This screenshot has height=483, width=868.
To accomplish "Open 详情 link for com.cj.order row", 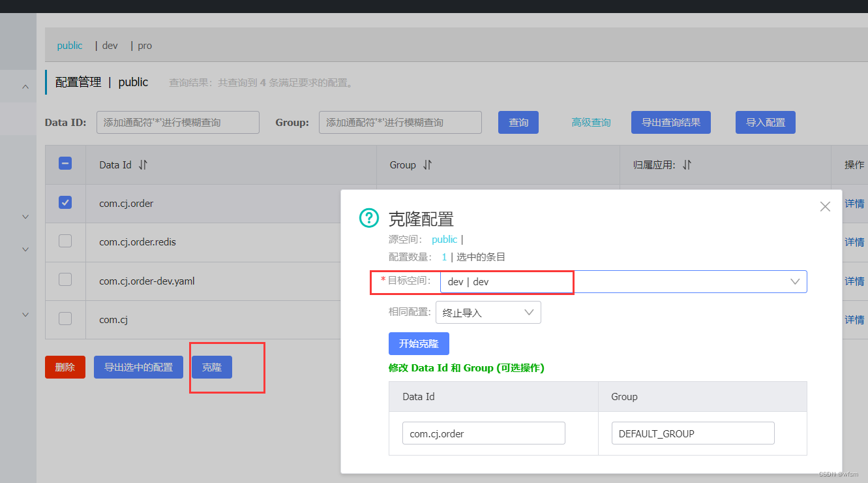I will (x=854, y=204).
